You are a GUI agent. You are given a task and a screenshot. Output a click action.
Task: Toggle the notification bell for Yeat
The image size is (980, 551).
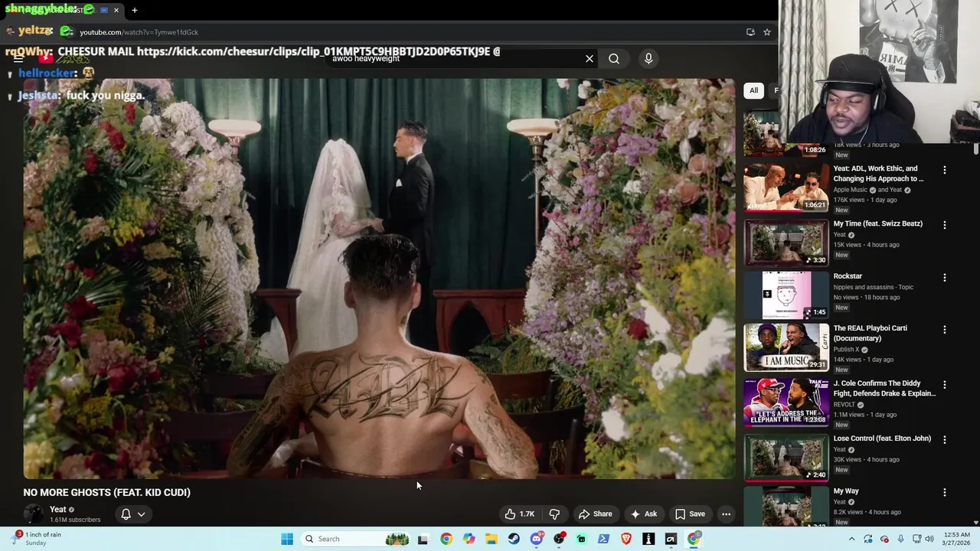(x=126, y=514)
